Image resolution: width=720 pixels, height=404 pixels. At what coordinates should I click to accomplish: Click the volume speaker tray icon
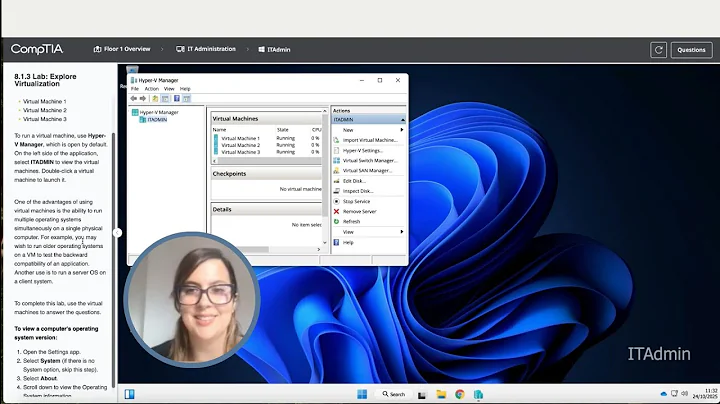point(684,393)
